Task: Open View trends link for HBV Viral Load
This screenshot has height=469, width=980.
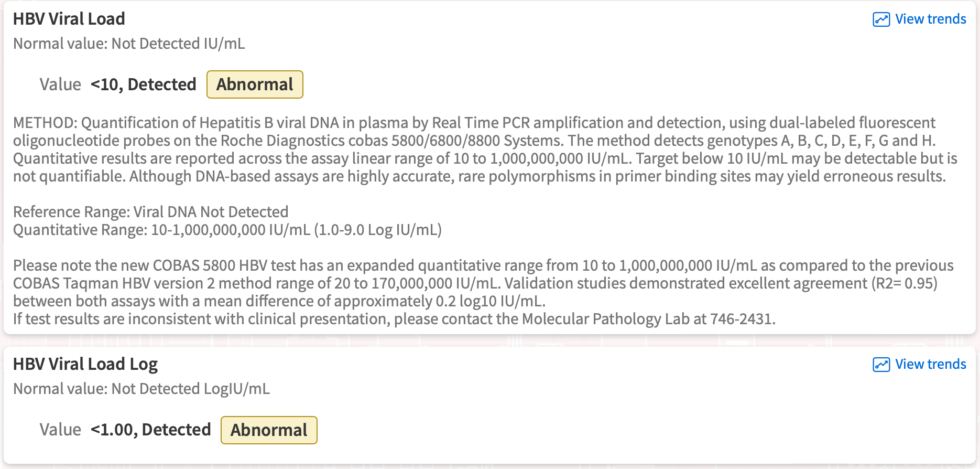Action: tap(930, 19)
